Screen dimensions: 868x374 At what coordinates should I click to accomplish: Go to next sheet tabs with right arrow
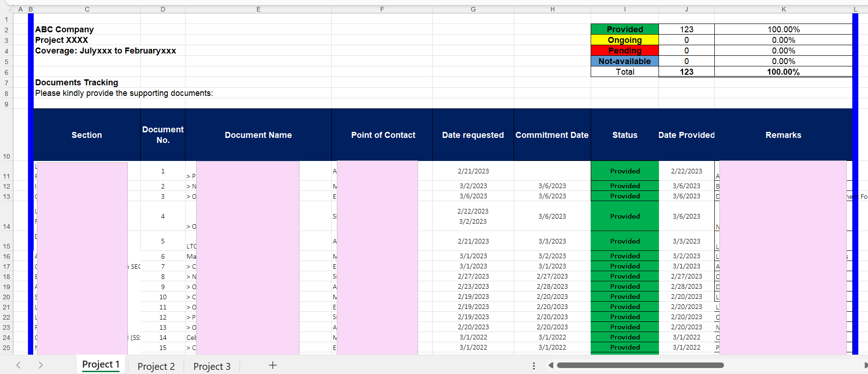(41, 365)
